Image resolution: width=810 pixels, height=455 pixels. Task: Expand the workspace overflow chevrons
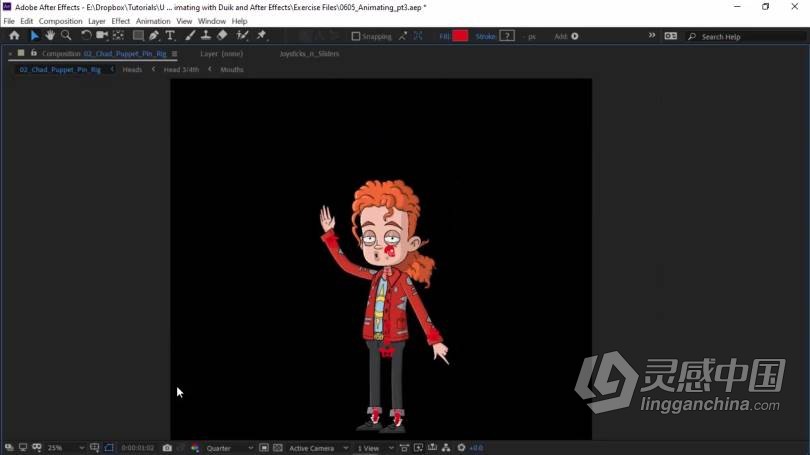[651, 35]
